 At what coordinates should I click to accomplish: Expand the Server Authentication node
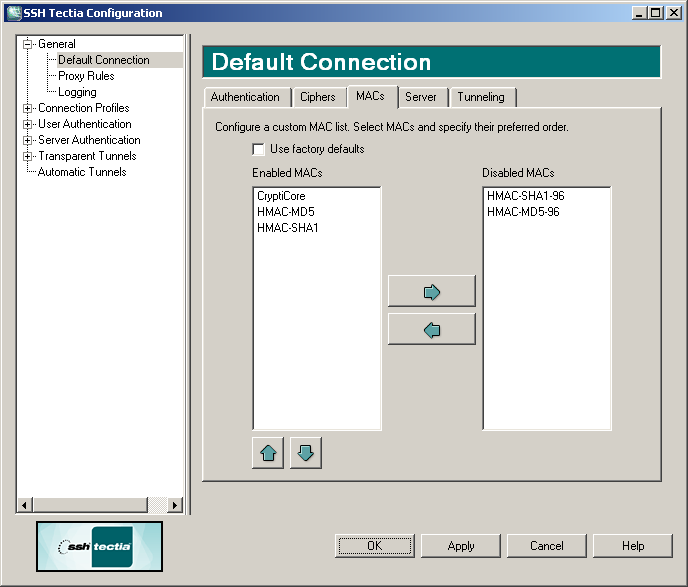pyautogui.click(x=28, y=140)
